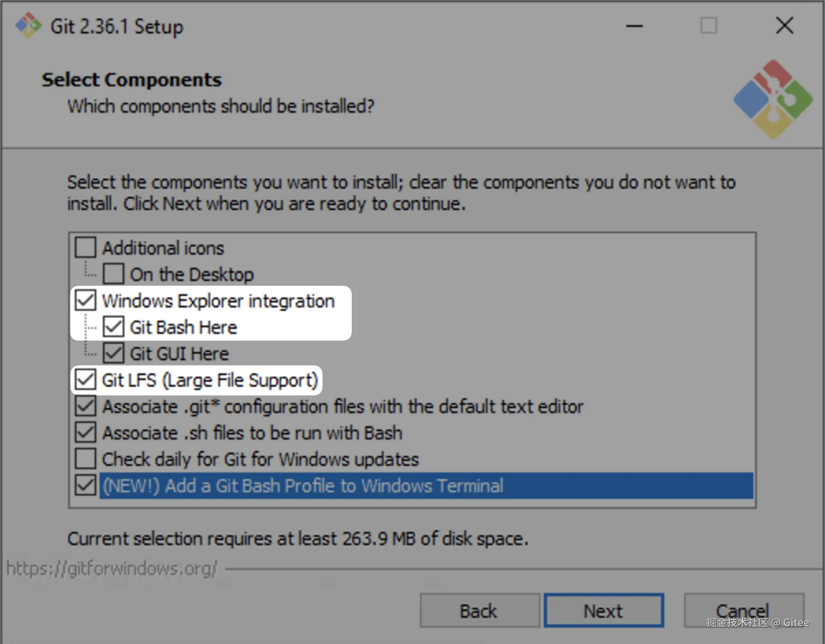This screenshot has height=644, width=825.
Task: Toggle Associate .git* configuration files checkbox
Action: pos(85,406)
